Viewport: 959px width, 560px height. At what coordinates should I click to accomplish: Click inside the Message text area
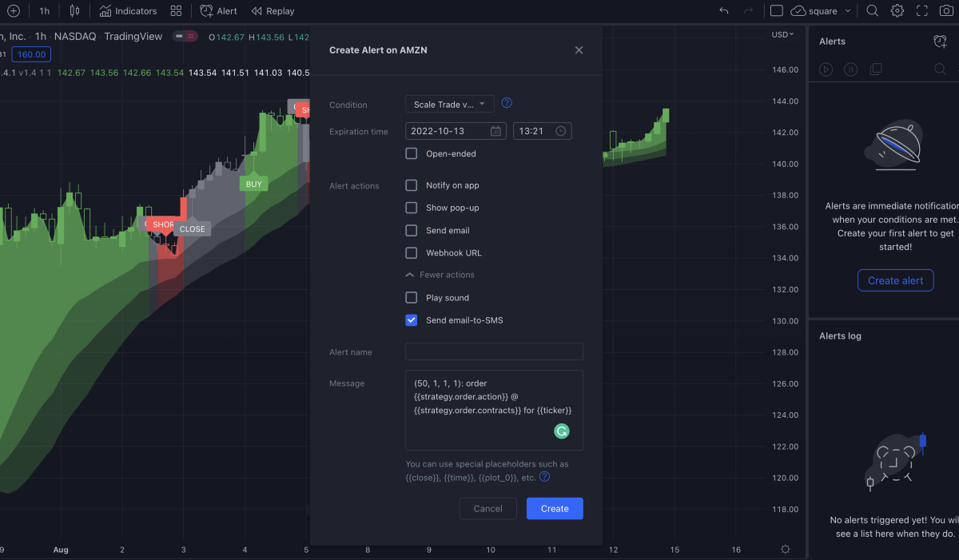[494, 410]
